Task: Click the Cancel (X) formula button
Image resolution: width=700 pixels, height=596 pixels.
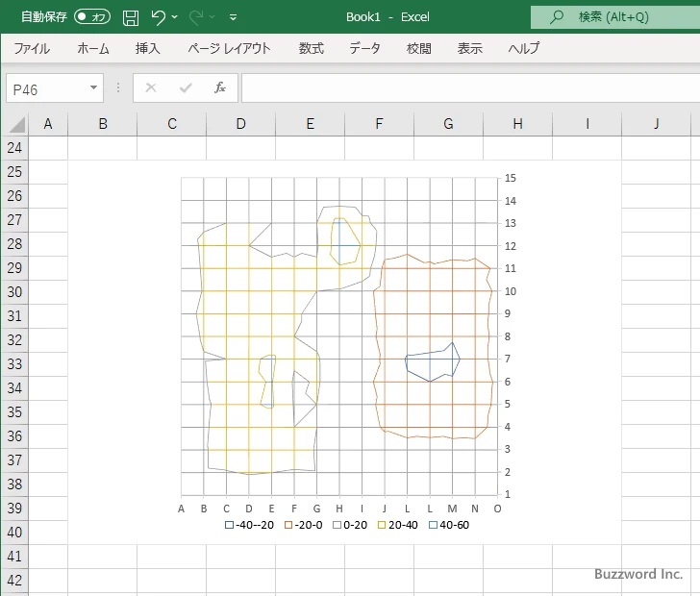Action: (x=151, y=87)
